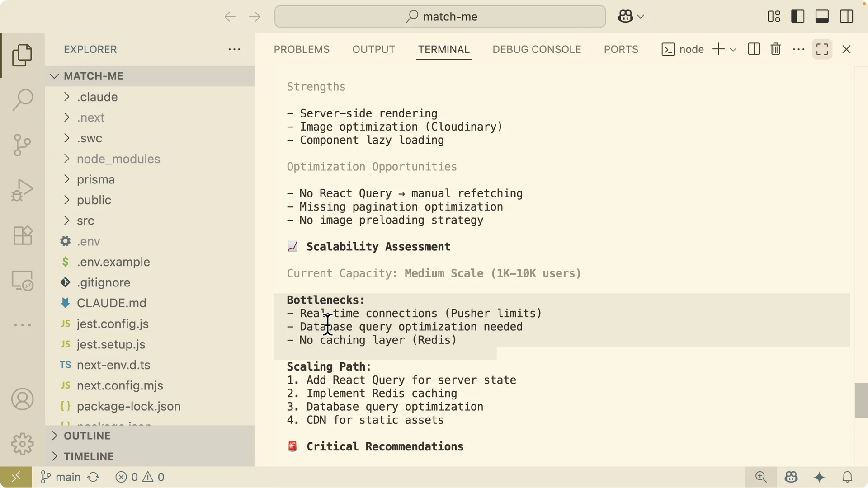Open next.config.mjs file

coord(150,385)
